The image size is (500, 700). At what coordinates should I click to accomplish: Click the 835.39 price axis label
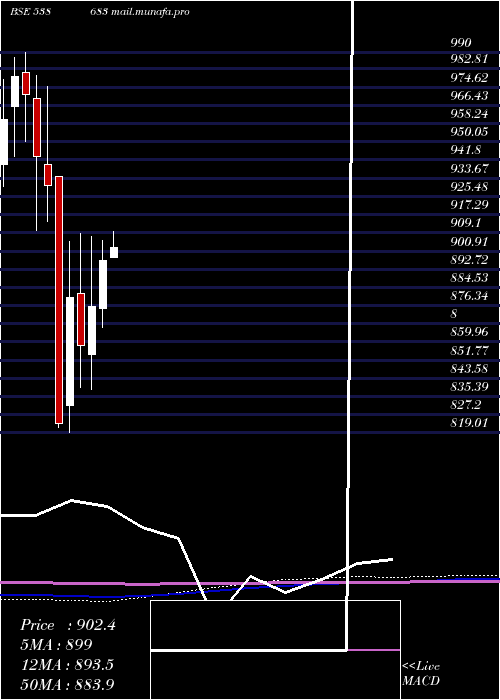(469, 386)
